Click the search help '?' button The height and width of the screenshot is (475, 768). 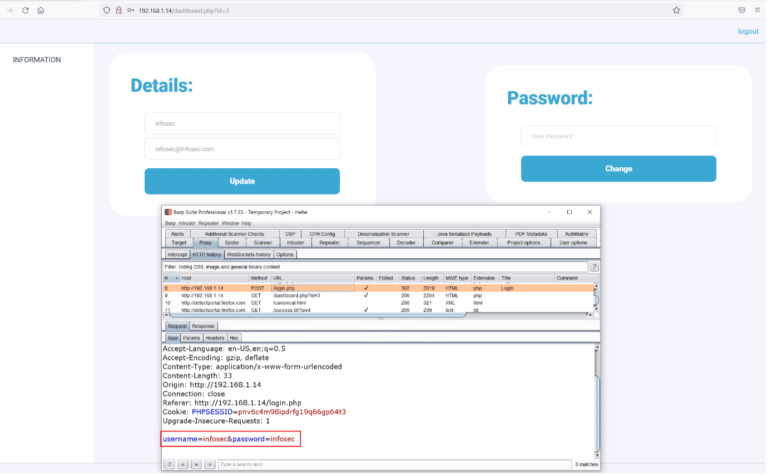pyautogui.click(x=170, y=464)
